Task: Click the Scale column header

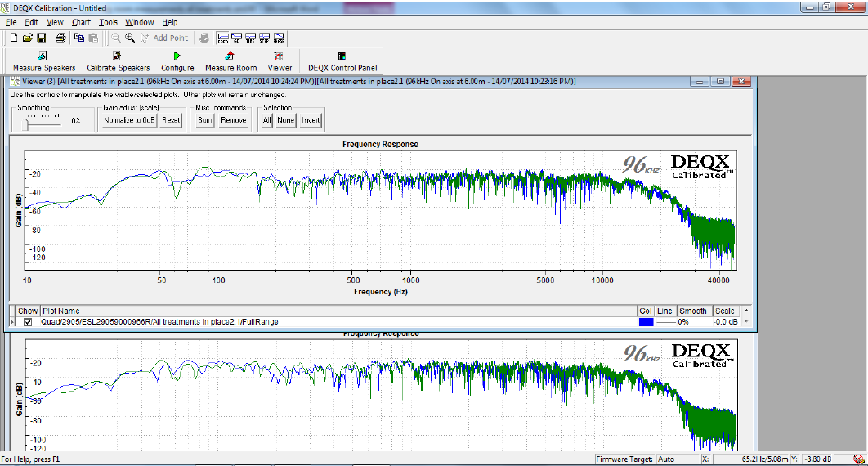Action: coord(726,311)
